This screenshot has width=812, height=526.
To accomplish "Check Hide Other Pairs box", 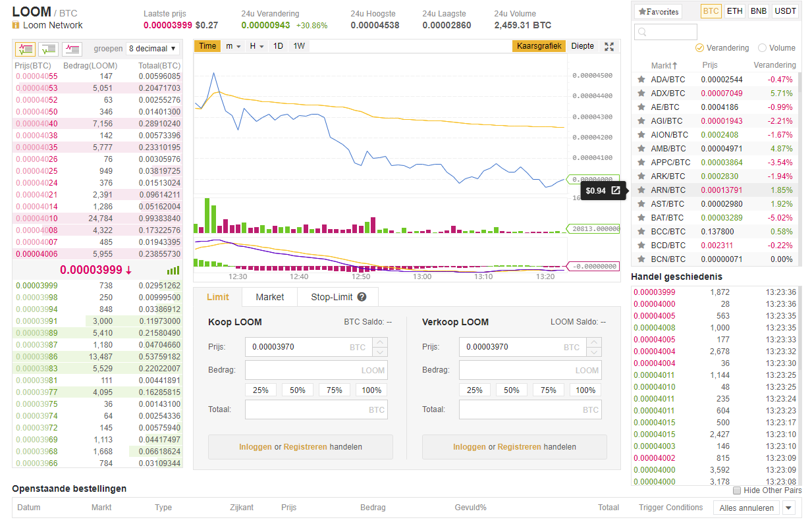I will [737, 490].
